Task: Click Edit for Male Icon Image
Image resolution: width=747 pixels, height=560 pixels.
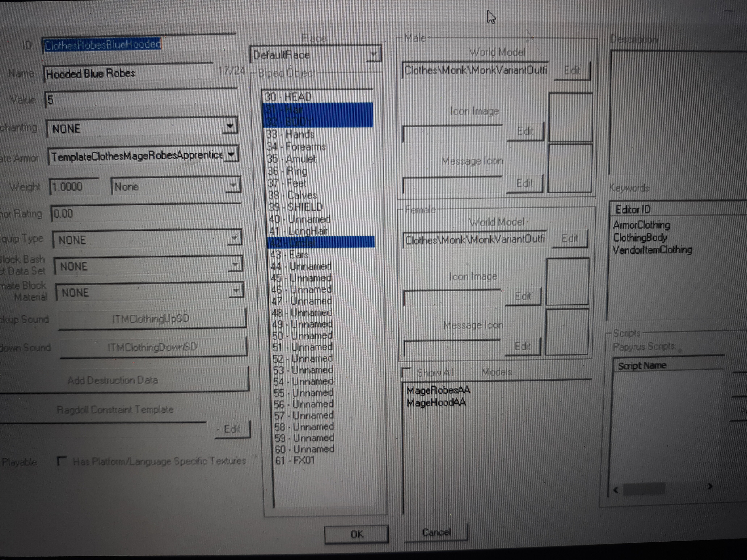Action: [x=525, y=131]
